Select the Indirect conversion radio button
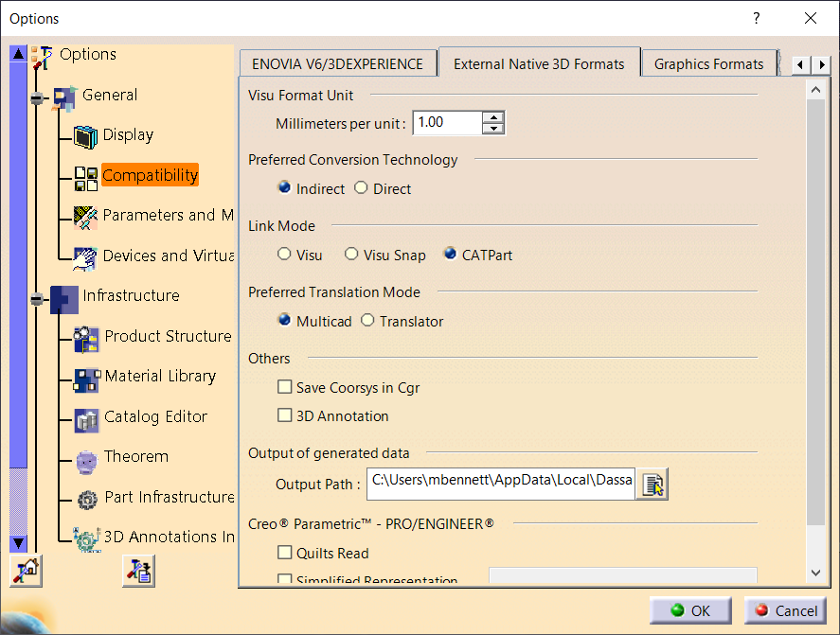 click(x=284, y=187)
